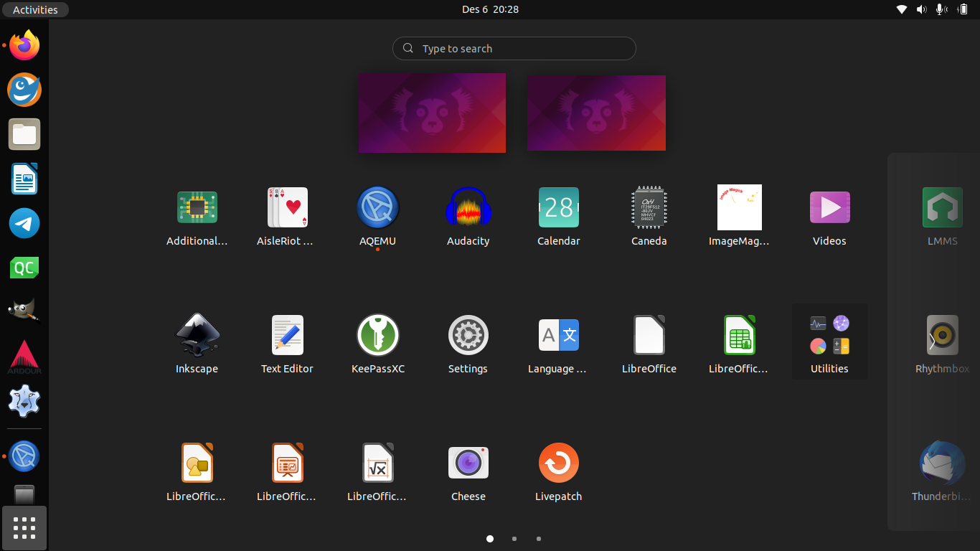Open LibreOffice Calc spreadsheet app
The width and height of the screenshot is (980, 551).
coord(740,344)
